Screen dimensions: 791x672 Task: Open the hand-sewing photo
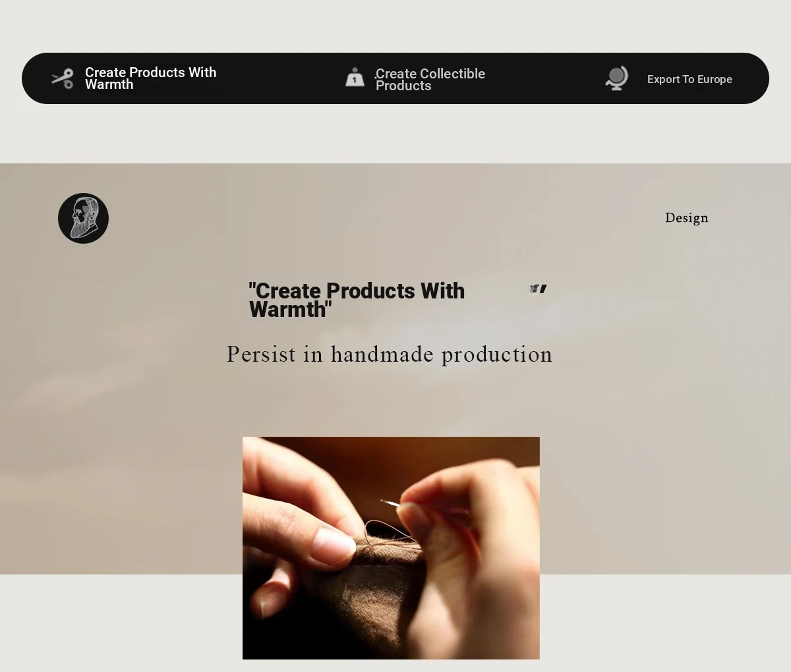(391, 548)
